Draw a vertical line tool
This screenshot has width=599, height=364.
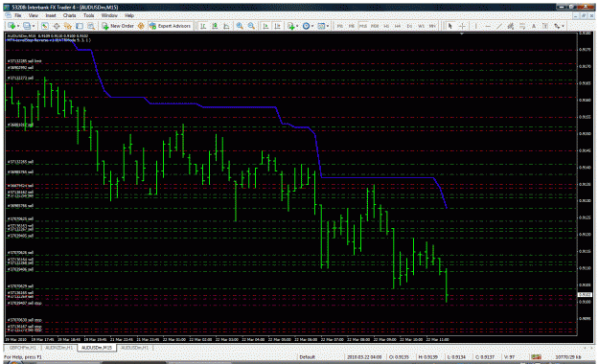[x=476, y=26]
